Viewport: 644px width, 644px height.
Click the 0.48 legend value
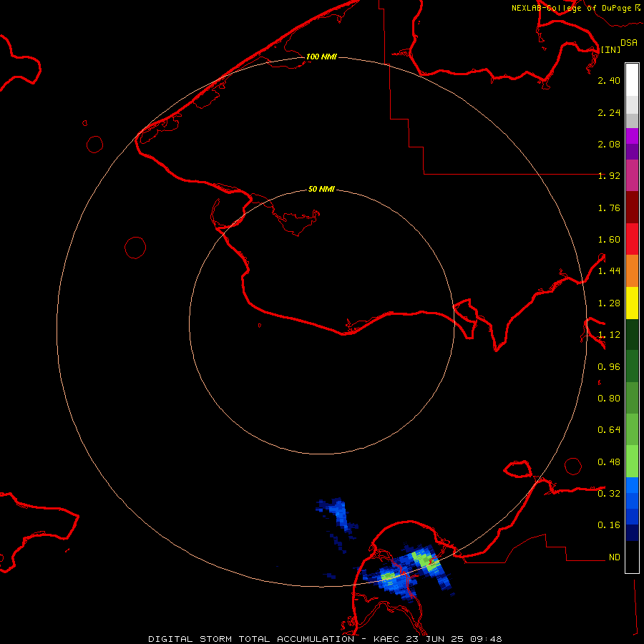(609, 462)
